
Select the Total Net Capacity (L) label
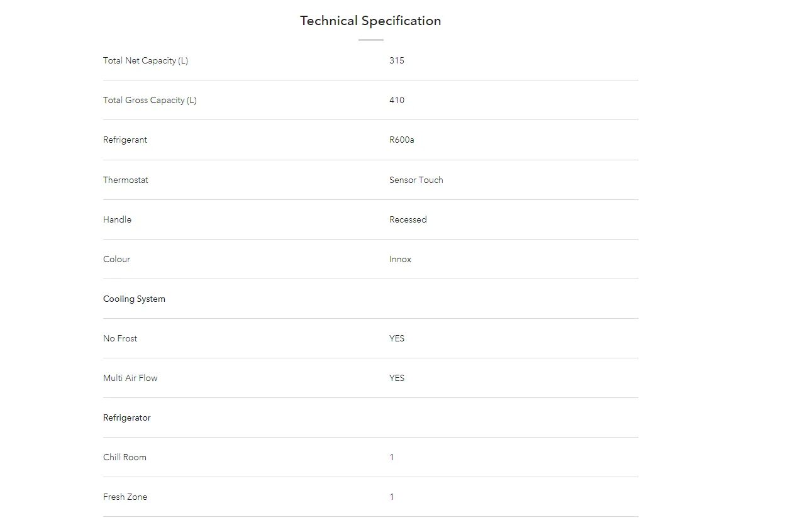145,61
